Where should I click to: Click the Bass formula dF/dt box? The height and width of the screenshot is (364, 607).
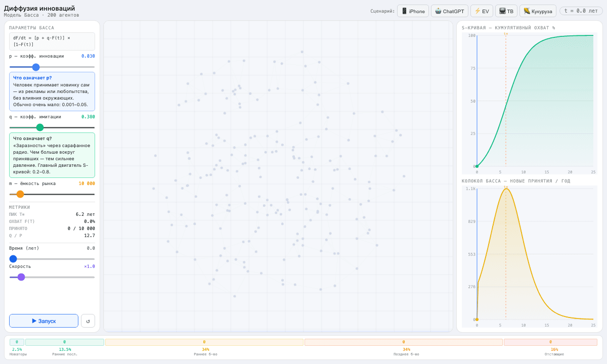tap(52, 41)
